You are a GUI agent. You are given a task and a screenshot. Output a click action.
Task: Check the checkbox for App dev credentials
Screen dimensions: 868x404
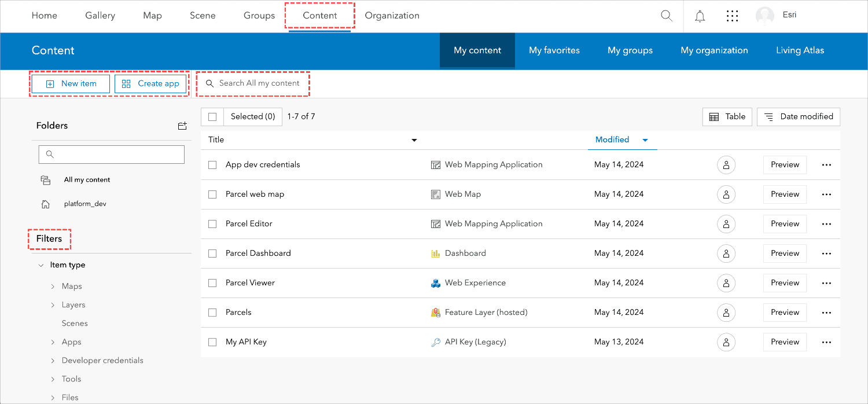tap(212, 164)
